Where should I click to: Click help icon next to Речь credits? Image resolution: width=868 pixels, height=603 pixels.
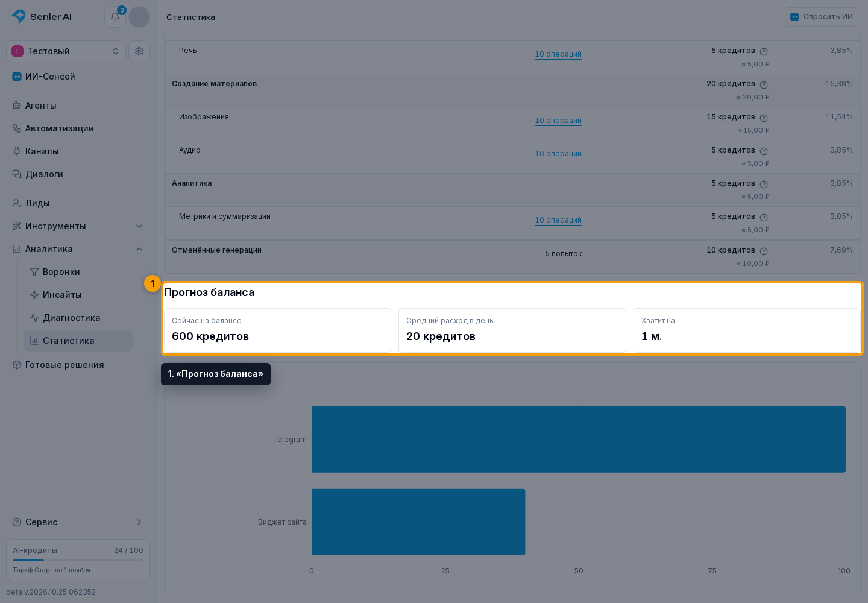[x=764, y=52]
